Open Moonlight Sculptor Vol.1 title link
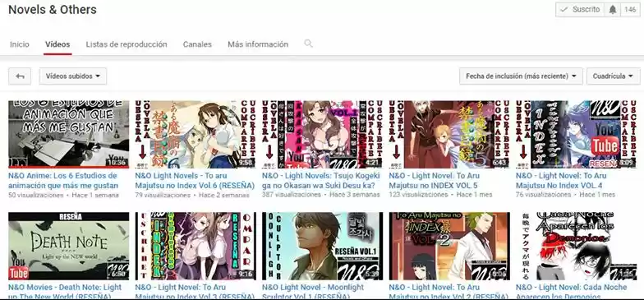The image size is (644, 300). pos(313,291)
